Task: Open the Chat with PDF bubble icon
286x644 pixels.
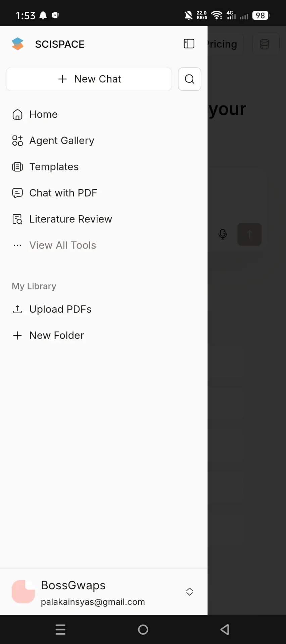Action: [x=17, y=193]
